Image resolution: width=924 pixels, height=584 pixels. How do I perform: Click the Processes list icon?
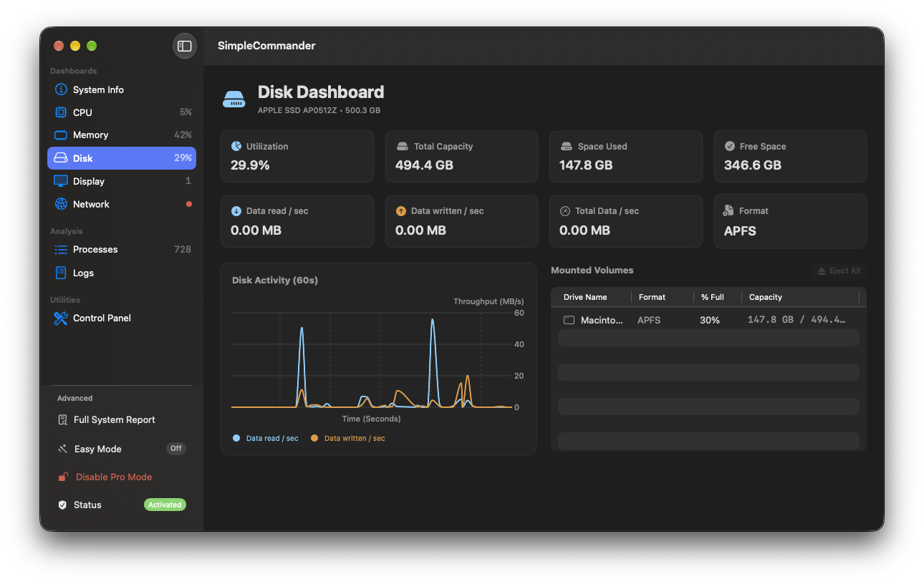pos(61,249)
